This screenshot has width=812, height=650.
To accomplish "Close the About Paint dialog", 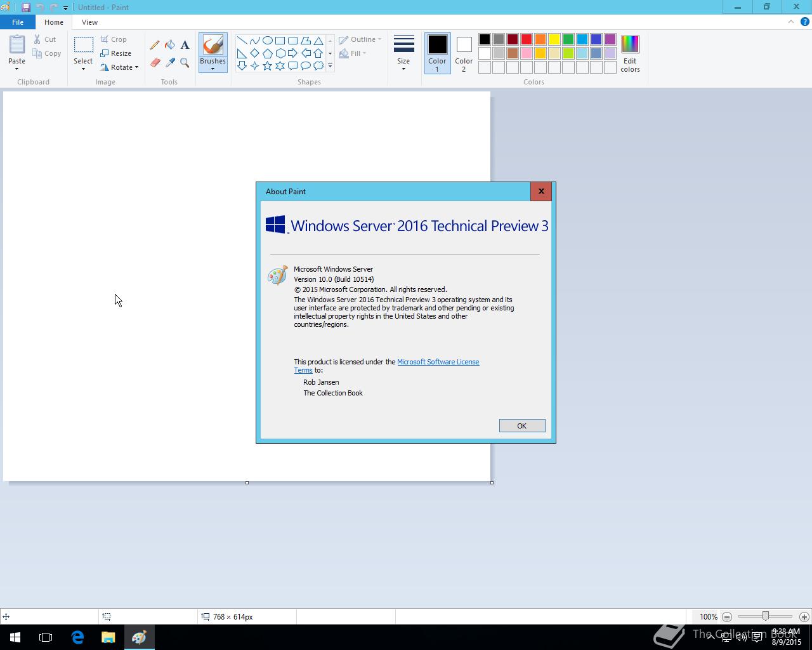I will [541, 191].
